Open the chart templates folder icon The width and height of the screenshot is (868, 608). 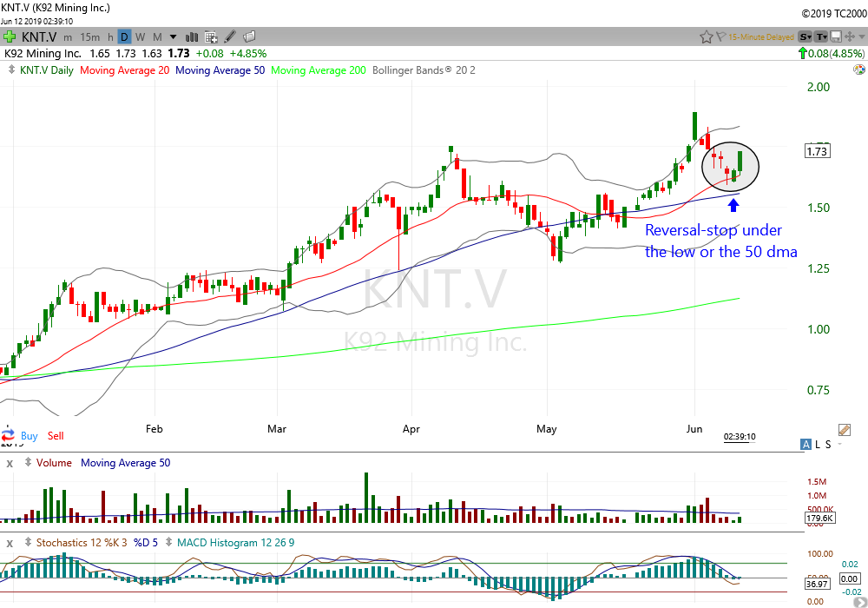point(250,36)
